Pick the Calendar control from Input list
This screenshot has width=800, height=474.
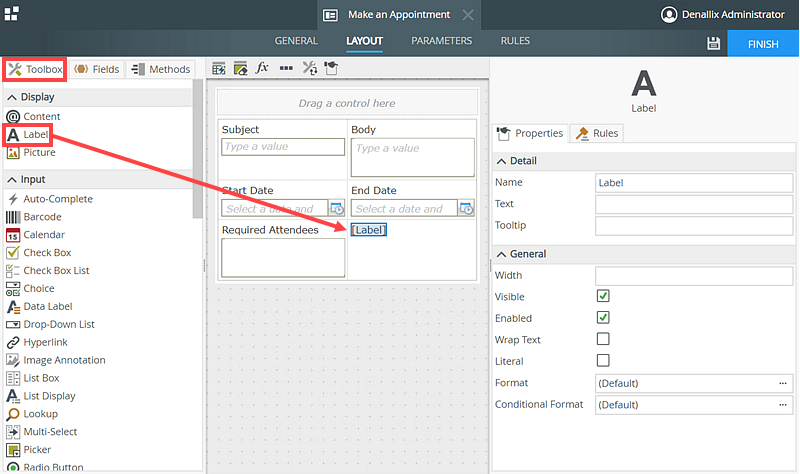click(x=43, y=235)
